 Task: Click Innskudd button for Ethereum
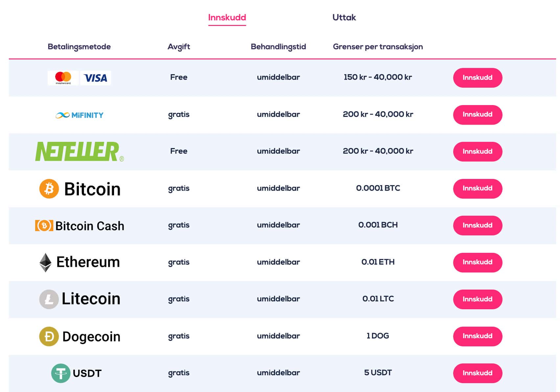click(x=478, y=262)
